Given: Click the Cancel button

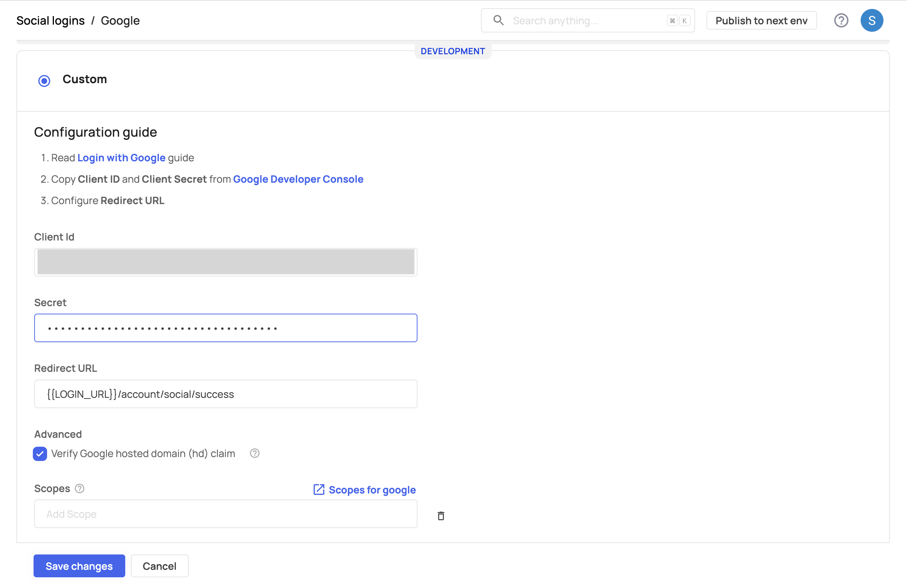Looking at the screenshot, I should pyautogui.click(x=159, y=566).
